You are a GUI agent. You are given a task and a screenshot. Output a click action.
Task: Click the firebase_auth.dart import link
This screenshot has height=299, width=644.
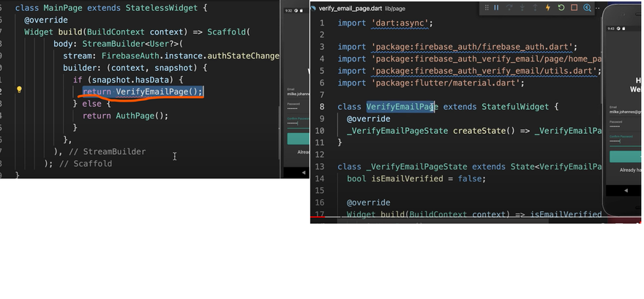(475, 47)
